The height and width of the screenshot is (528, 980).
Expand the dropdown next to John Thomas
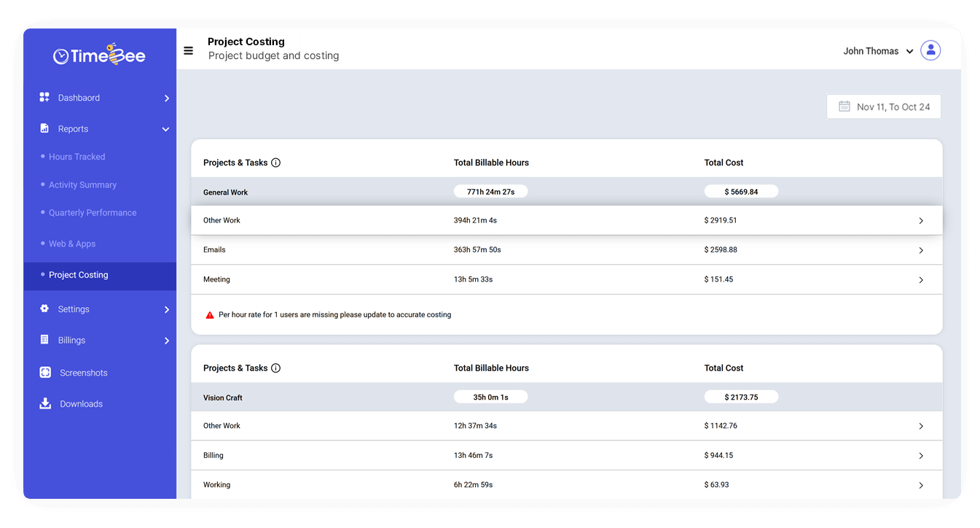point(909,51)
